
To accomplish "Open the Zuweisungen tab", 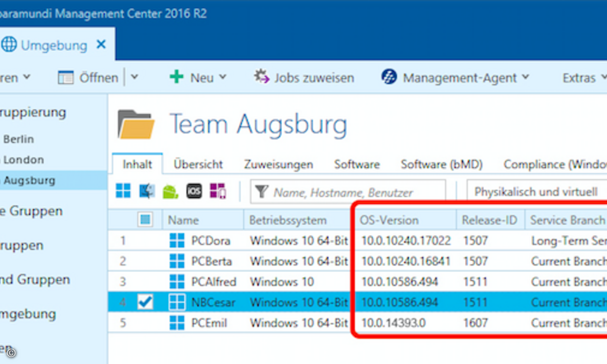I will 278,164.
